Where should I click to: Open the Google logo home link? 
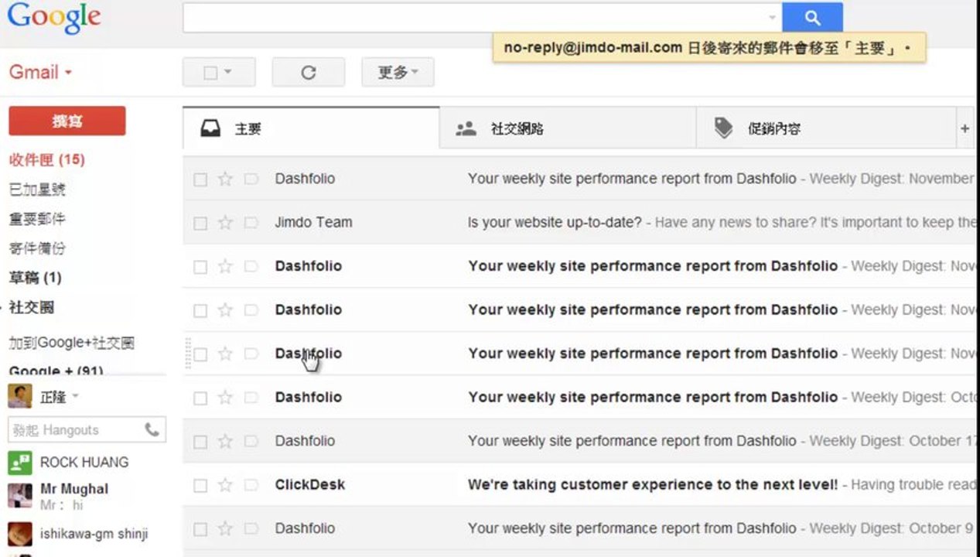click(x=54, y=19)
